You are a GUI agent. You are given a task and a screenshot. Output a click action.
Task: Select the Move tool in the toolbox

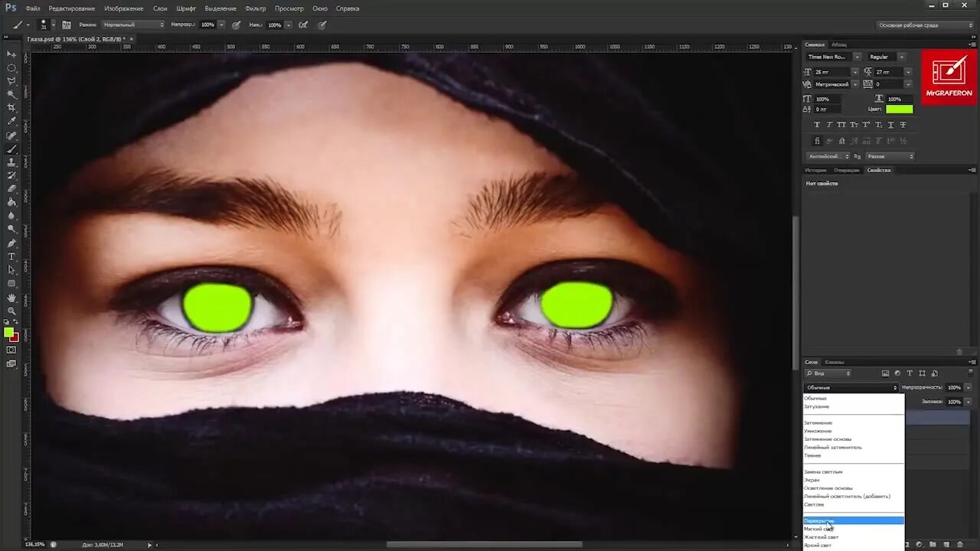pyautogui.click(x=11, y=54)
